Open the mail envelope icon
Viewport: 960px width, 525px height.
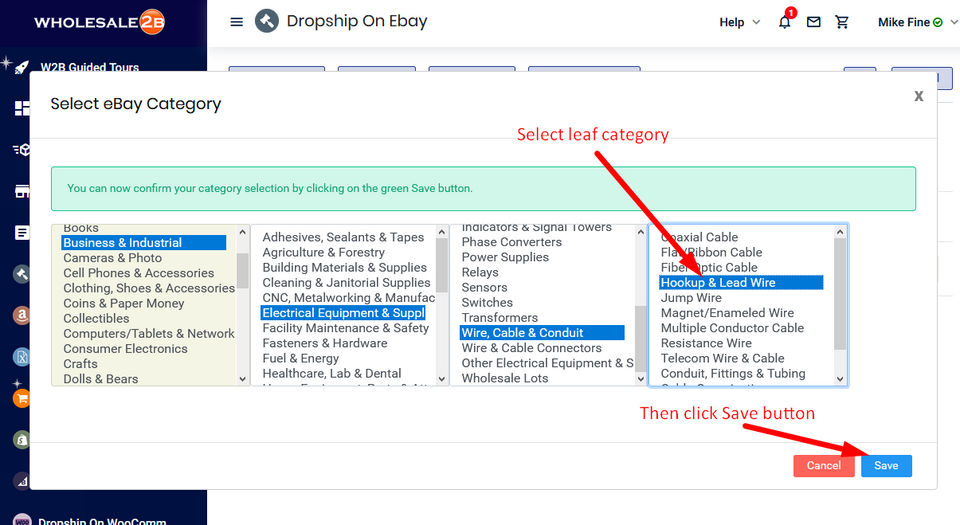pos(813,22)
